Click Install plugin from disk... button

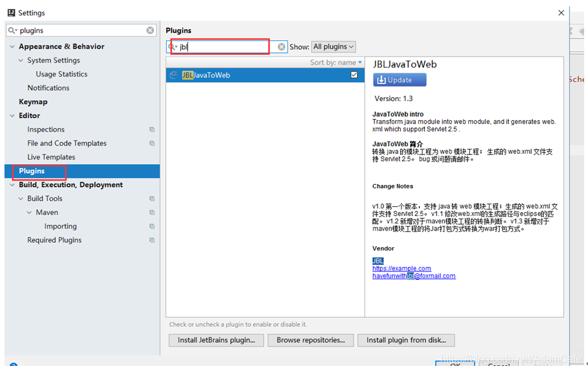point(406,340)
